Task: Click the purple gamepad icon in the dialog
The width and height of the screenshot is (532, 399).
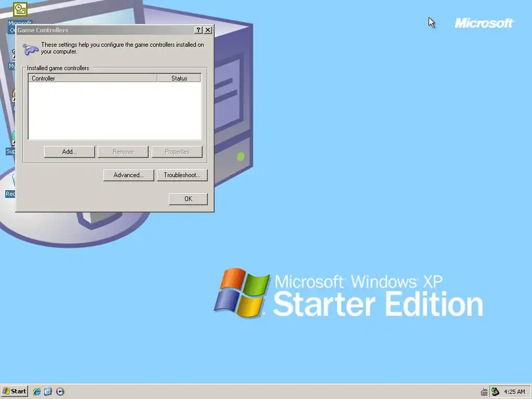Action: pyautogui.click(x=31, y=49)
